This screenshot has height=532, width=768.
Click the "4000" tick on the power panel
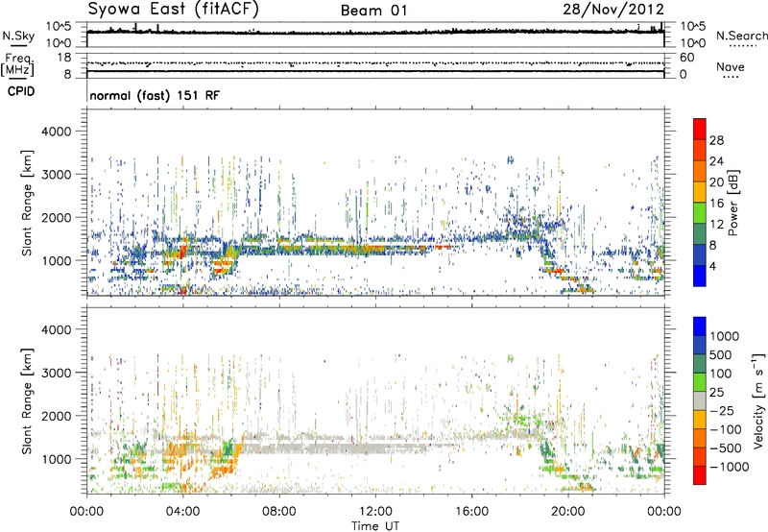(56, 132)
